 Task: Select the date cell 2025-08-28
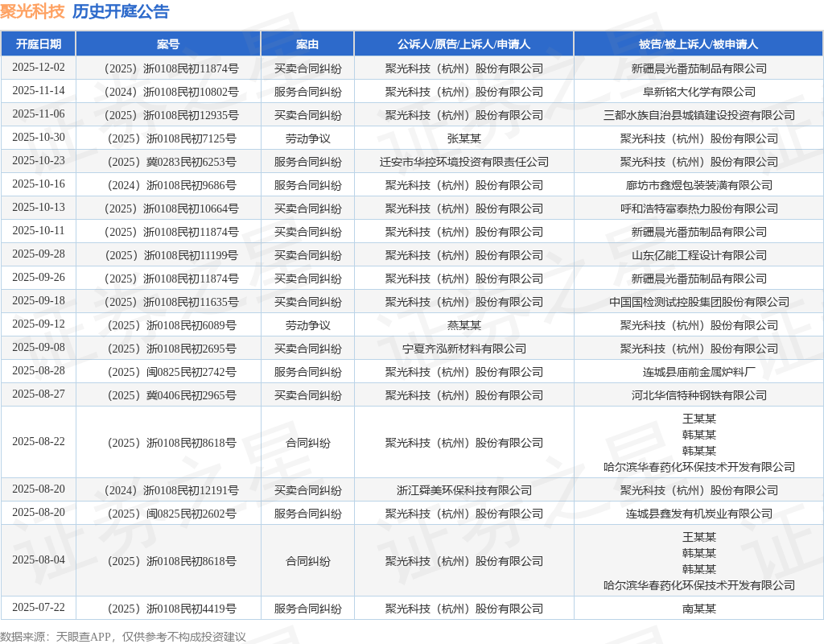click(x=39, y=370)
